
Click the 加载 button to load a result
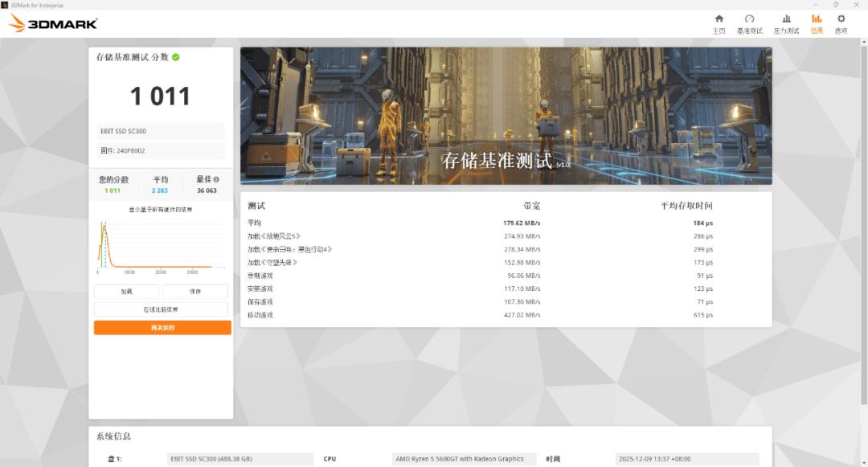pyautogui.click(x=126, y=291)
